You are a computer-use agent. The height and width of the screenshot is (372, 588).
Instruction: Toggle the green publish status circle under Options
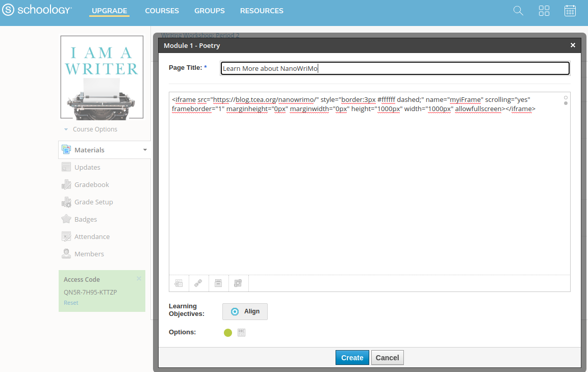click(x=227, y=332)
